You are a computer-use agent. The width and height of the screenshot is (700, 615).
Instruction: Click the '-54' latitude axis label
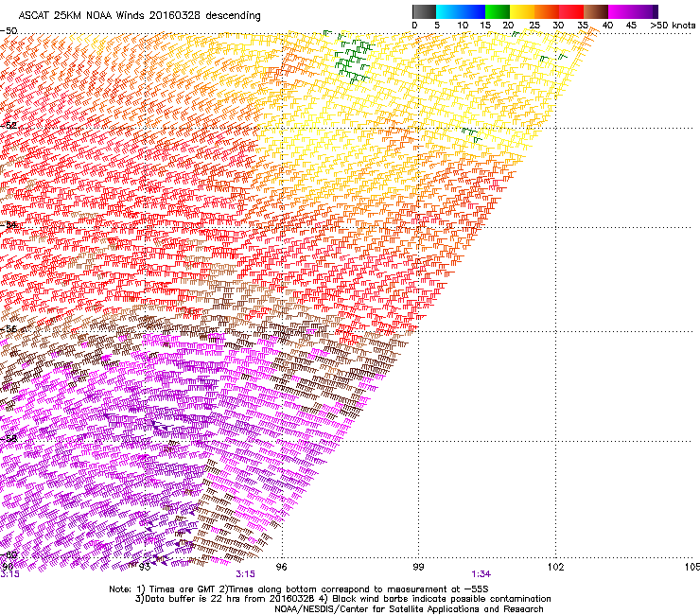(9, 224)
